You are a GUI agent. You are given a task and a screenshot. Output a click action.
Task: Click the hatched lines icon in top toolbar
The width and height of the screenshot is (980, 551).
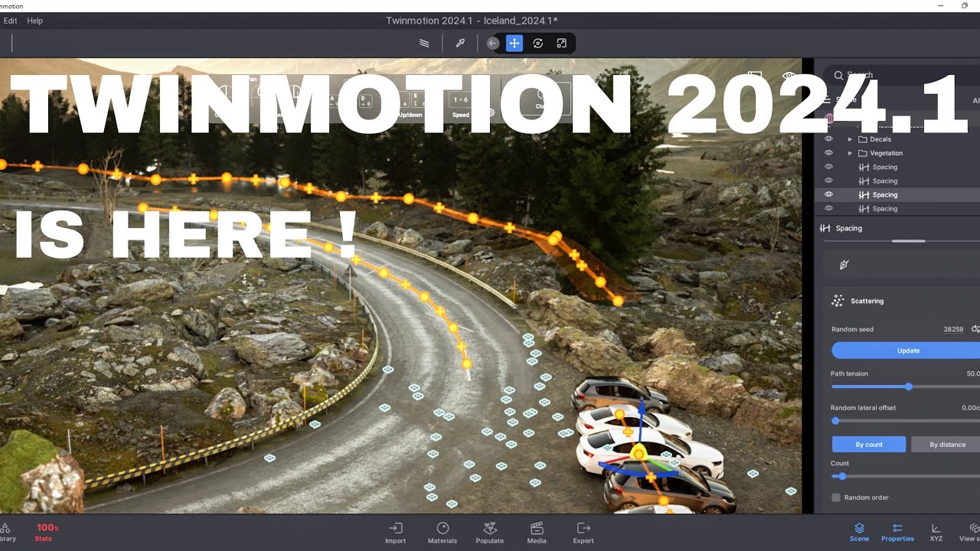click(x=424, y=44)
